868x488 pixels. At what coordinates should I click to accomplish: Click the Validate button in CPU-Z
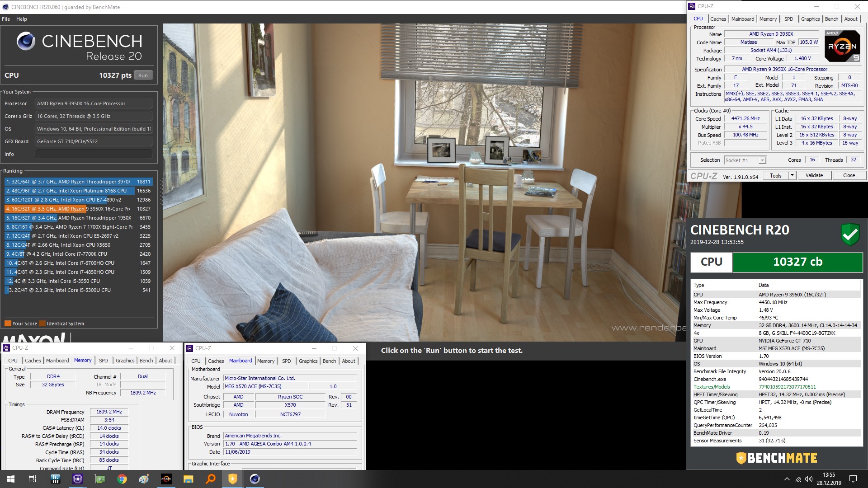[x=814, y=175]
